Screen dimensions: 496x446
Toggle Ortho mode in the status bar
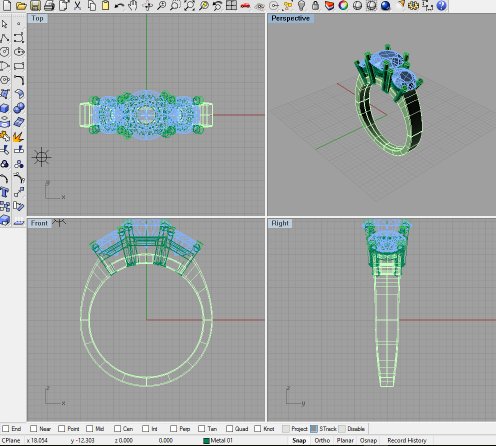pos(322,440)
